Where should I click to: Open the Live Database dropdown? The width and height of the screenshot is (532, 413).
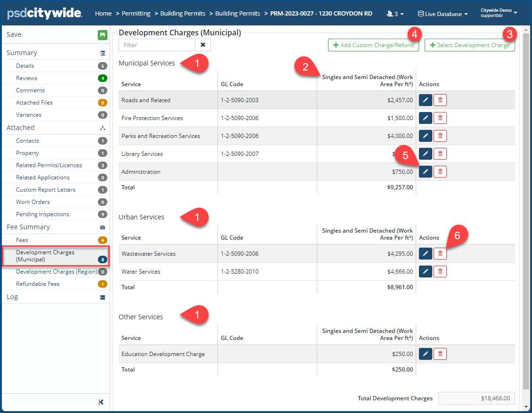(443, 14)
